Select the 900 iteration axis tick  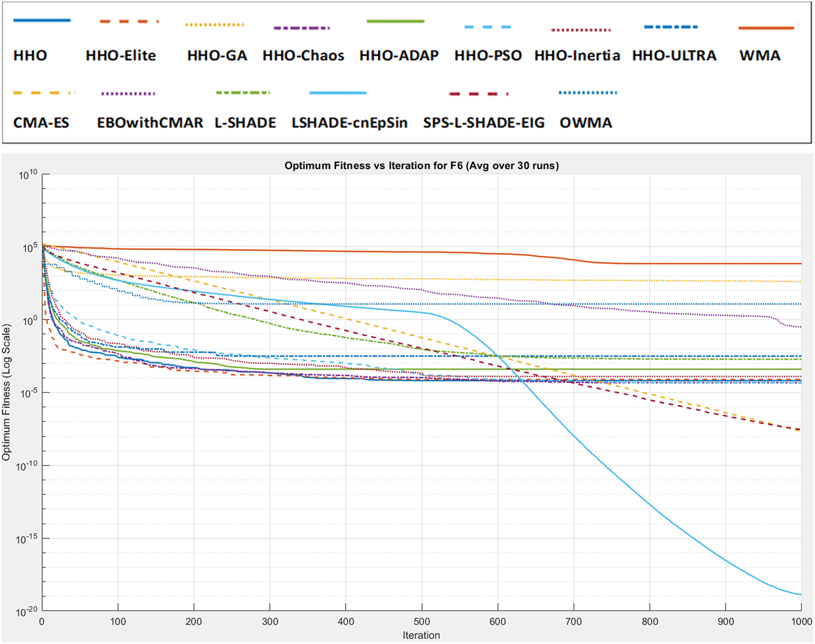(726, 621)
